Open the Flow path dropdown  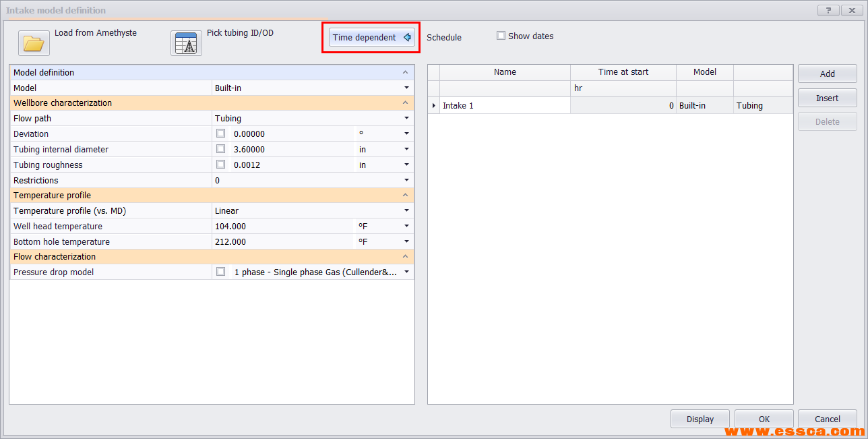(406, 119)
